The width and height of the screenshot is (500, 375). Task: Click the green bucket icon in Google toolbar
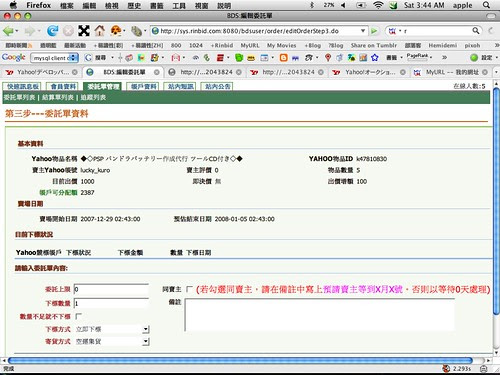tap(239, 58)
